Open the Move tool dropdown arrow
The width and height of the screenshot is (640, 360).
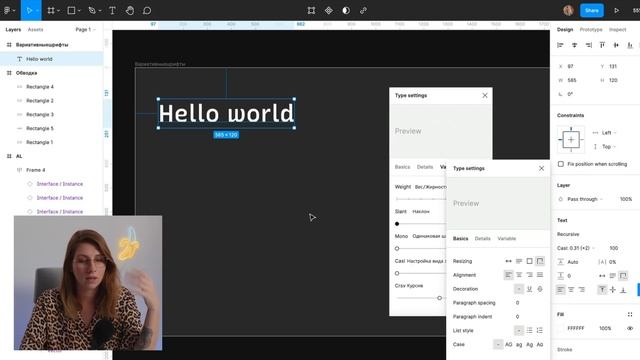[37, 11]
